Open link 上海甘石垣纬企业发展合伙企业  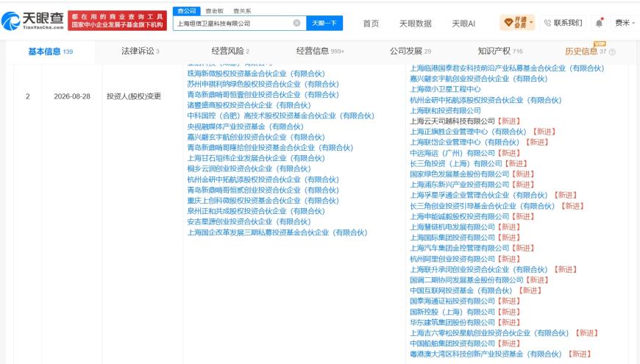256,158
